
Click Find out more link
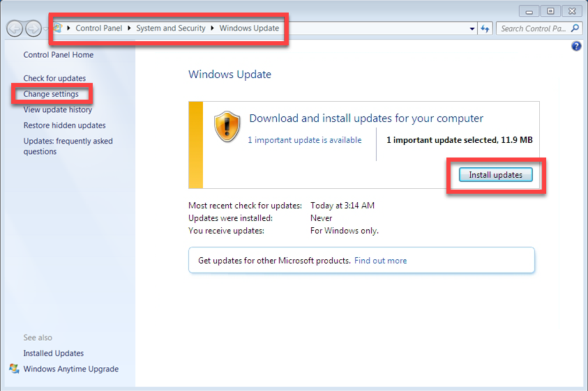click(x=380, y=261)
